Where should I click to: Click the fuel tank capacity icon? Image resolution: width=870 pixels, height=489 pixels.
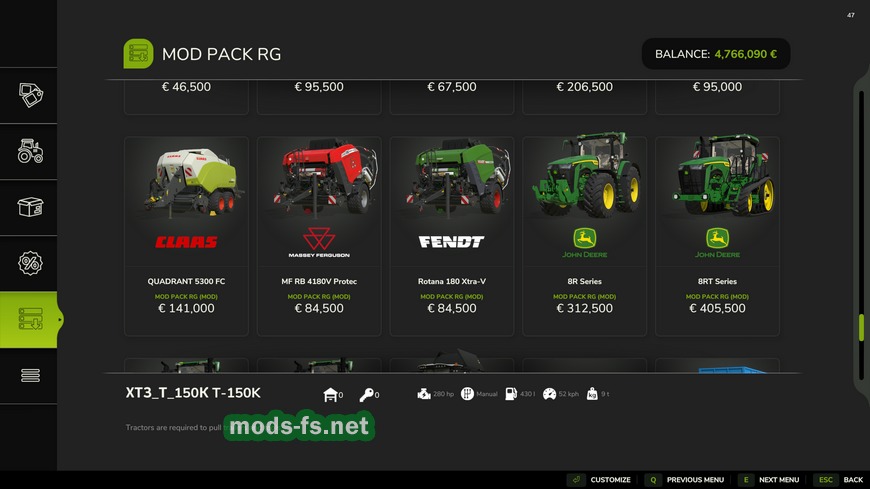click(x=511, y=394)
